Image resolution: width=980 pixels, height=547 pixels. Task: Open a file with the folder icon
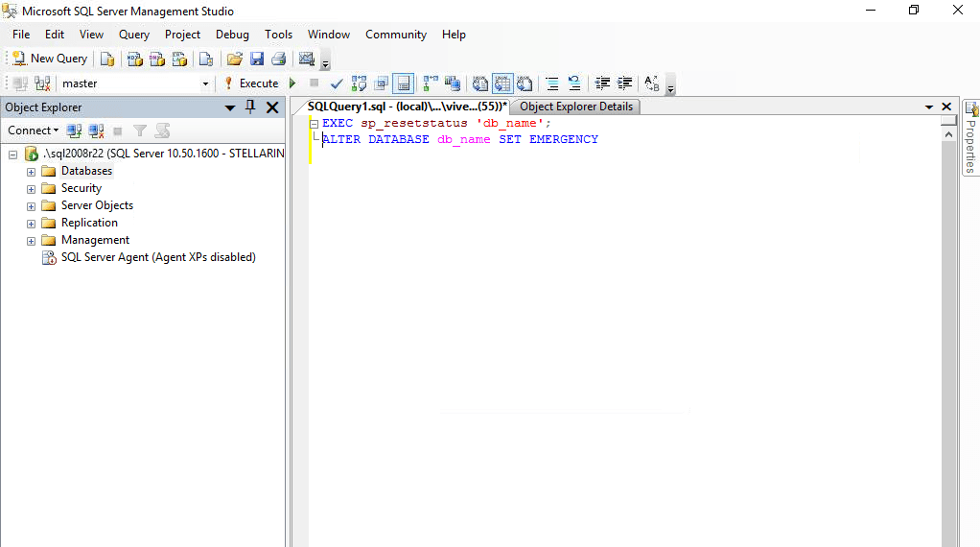234,59
